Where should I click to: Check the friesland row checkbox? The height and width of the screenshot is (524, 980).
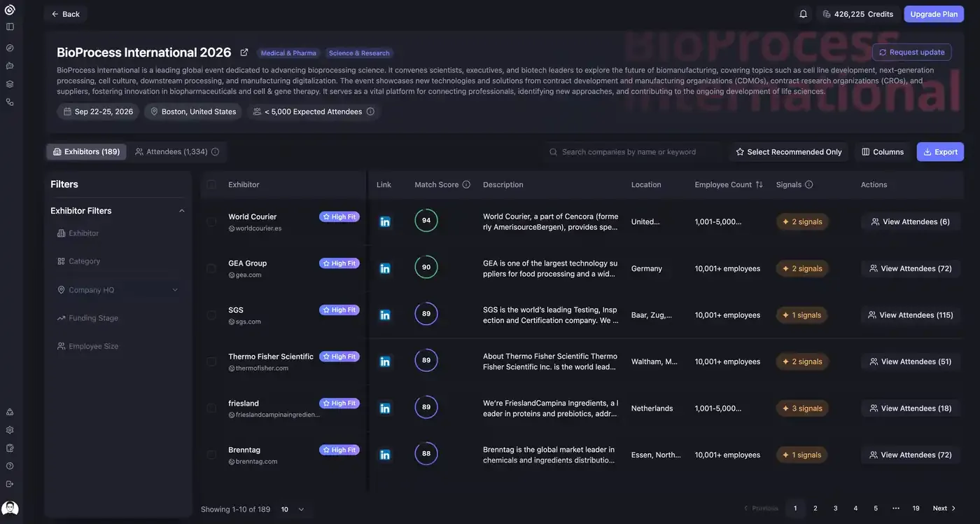pos(211,408)
